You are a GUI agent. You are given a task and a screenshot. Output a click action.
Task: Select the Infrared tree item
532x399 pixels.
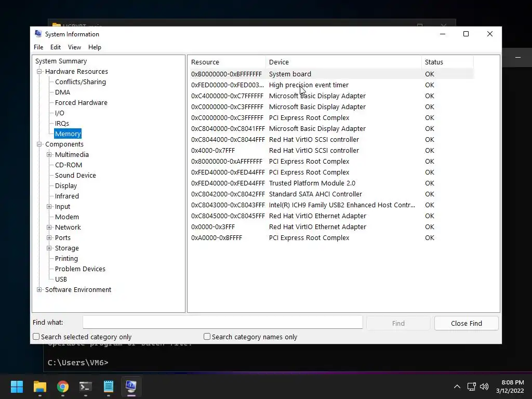click(x=67, y=196)
